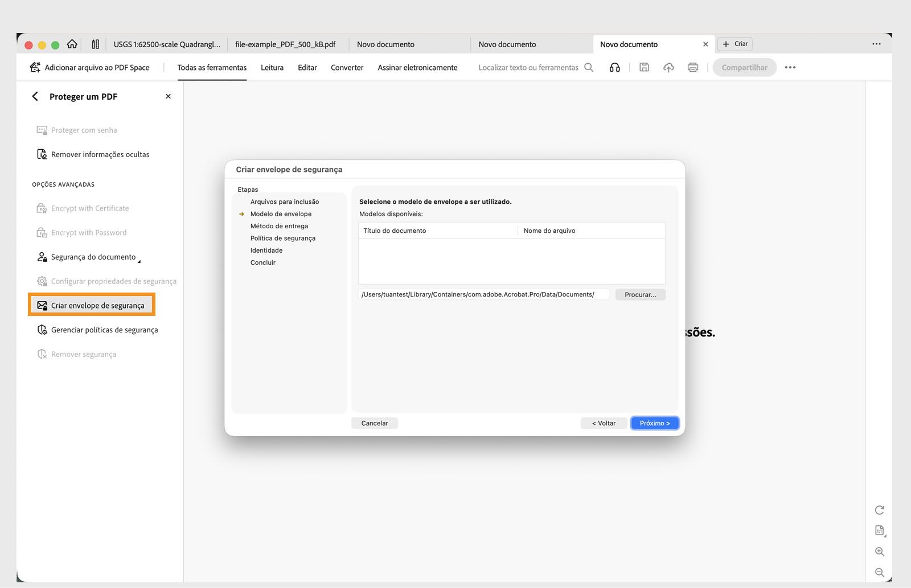Open the headphones help icon
Screen dimensions: 911x588
pyautogui.click(x=615, y=67)
